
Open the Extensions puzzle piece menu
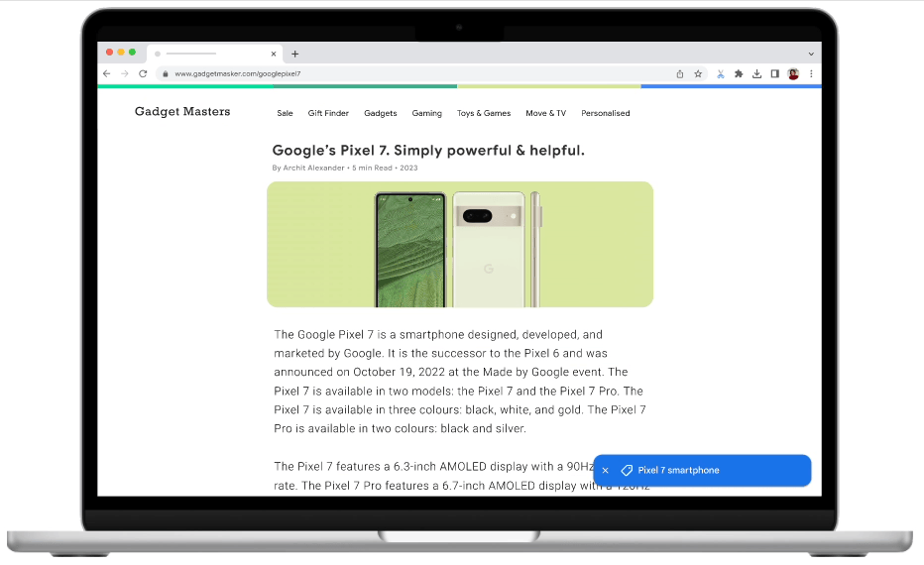(739, 73)
